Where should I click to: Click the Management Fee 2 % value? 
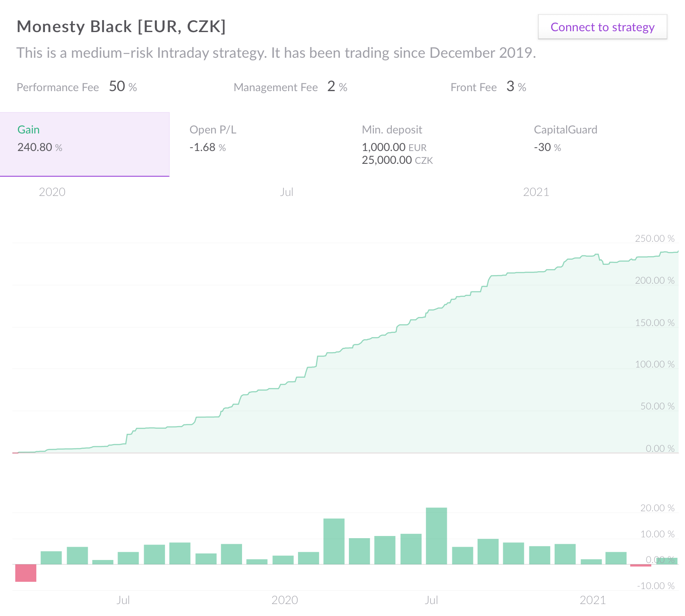(x=337, y=86)
